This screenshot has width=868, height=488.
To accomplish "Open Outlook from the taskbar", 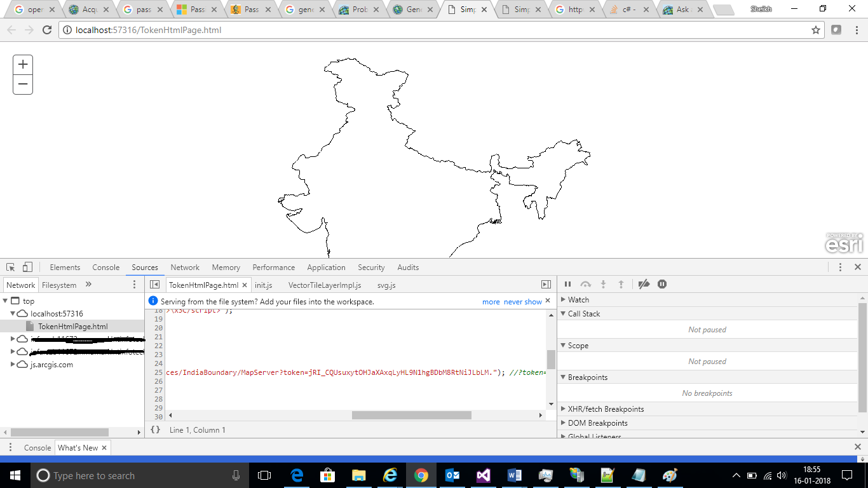I will tap(452, 475).
